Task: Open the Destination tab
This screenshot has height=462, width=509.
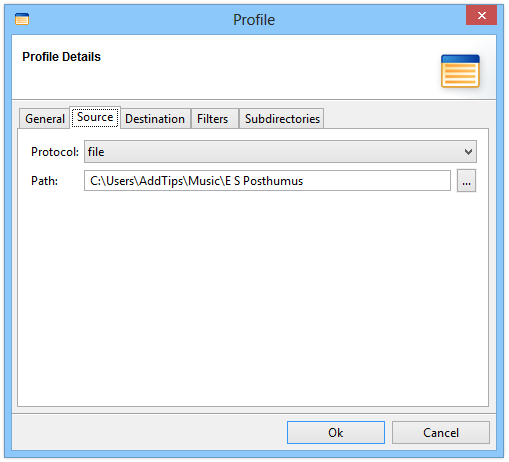Action: [x=155, y=119]
